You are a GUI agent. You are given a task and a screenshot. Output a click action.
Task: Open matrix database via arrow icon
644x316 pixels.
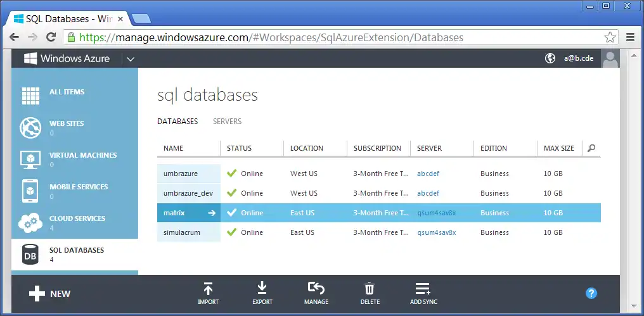click(212, 213)
